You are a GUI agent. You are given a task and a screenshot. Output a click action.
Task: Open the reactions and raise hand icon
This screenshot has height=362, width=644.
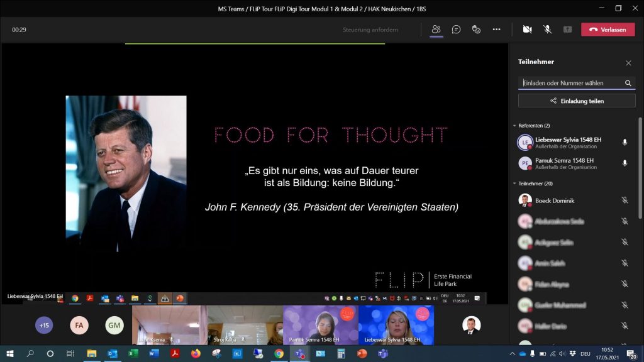[476, 30]
